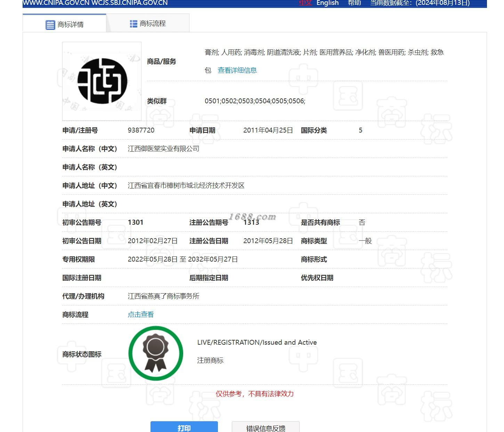
Task: Click the 错误信息反馈 button
Action: tap(266, 427)
